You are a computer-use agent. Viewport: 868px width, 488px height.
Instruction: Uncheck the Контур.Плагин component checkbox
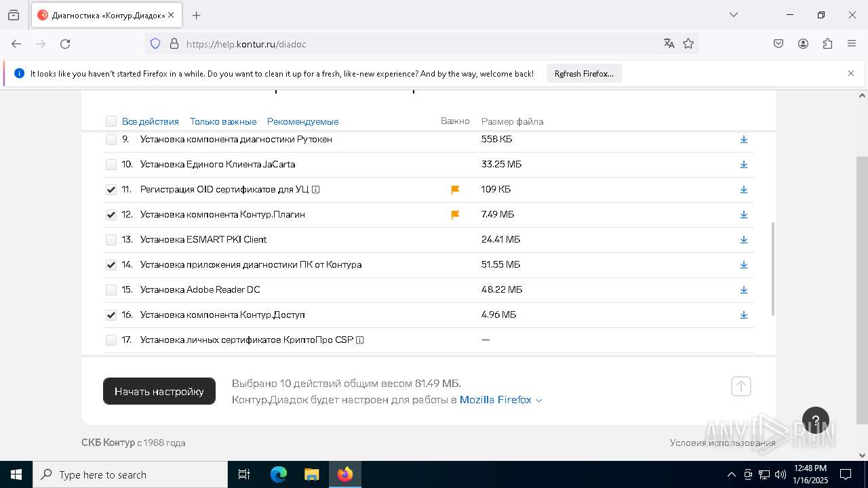coord(111,215)
